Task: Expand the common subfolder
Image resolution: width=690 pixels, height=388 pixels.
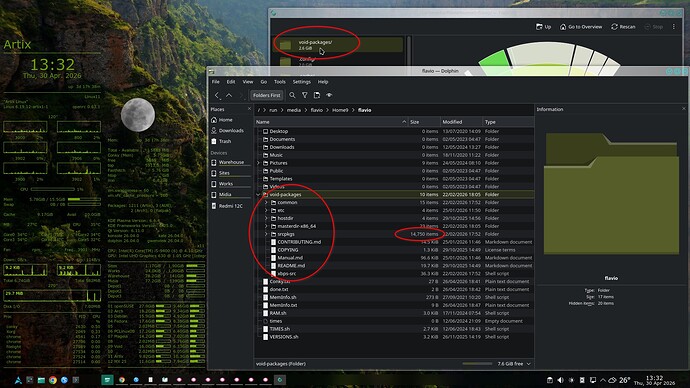Action: [266, 202]
